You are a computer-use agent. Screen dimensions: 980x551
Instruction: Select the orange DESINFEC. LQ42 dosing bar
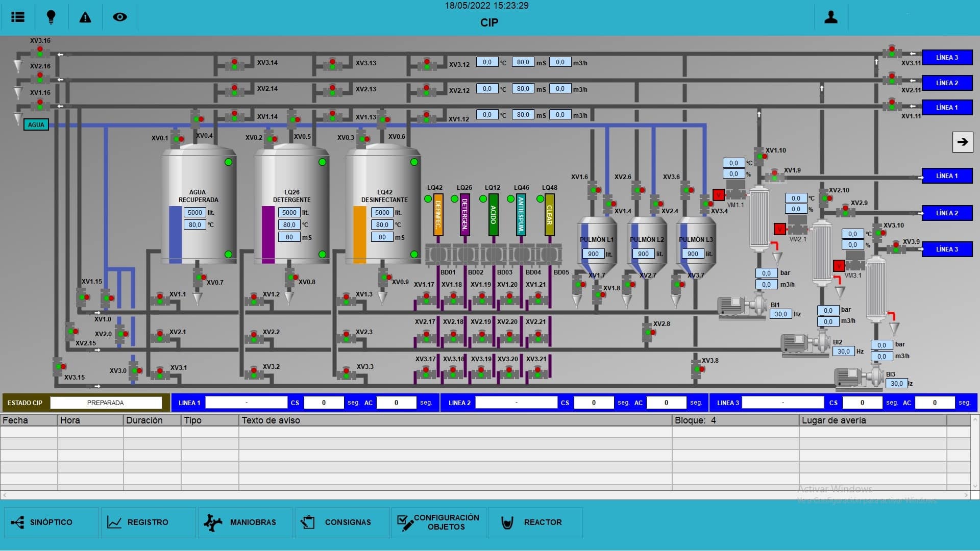438,215
